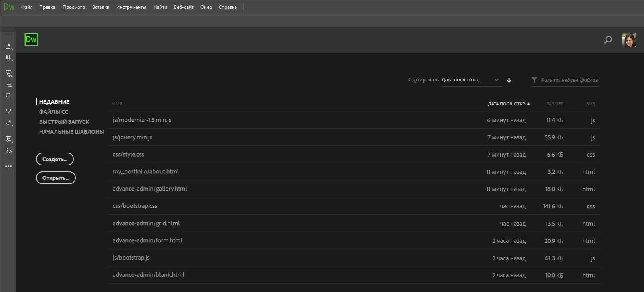644x292 pixels.
Task: Click the 18.0 КБ size value
Action: [x=554, y=189]
